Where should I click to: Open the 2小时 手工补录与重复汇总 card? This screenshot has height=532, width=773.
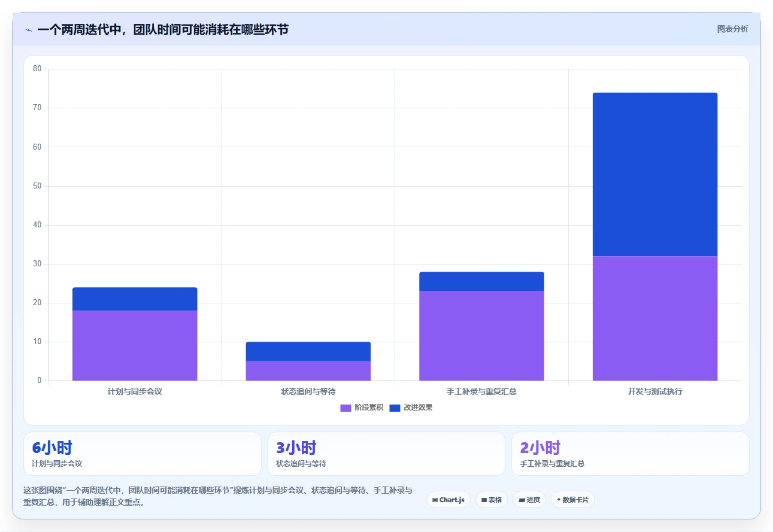(630, 454)
